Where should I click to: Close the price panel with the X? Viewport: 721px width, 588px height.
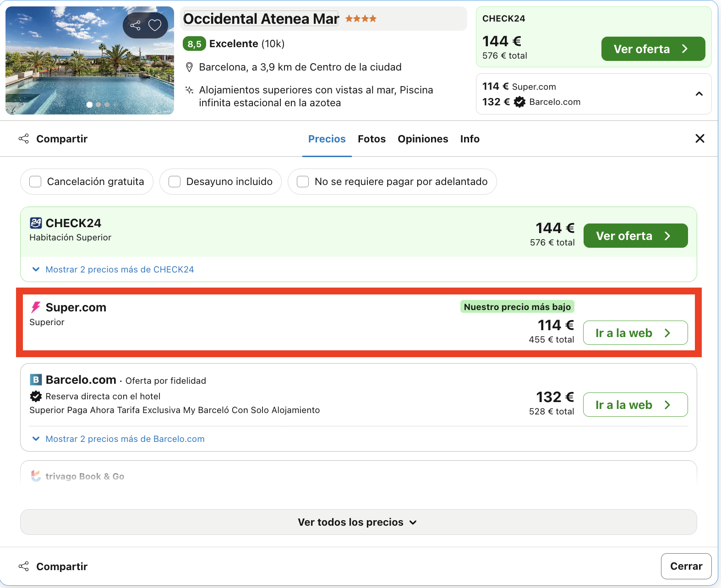(699, 138)
